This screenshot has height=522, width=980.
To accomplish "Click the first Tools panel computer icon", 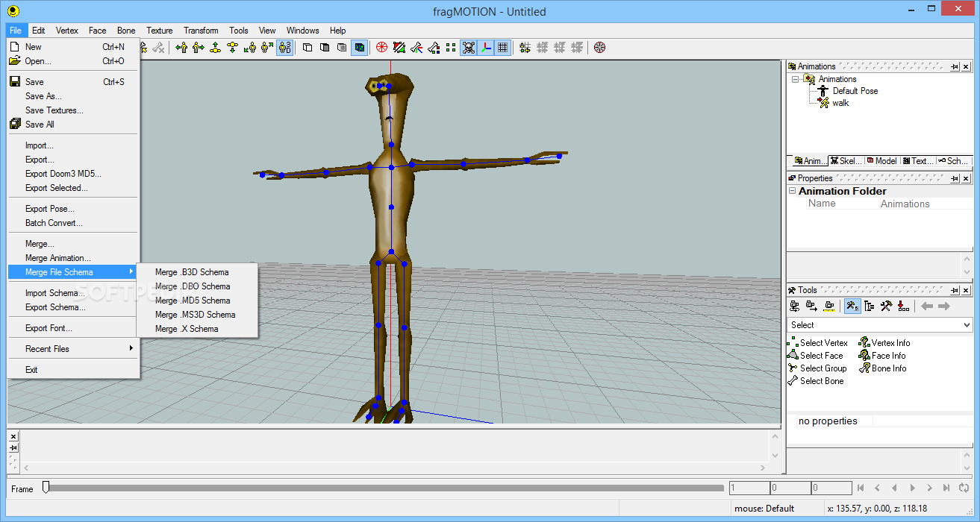I will click(794, 306).
